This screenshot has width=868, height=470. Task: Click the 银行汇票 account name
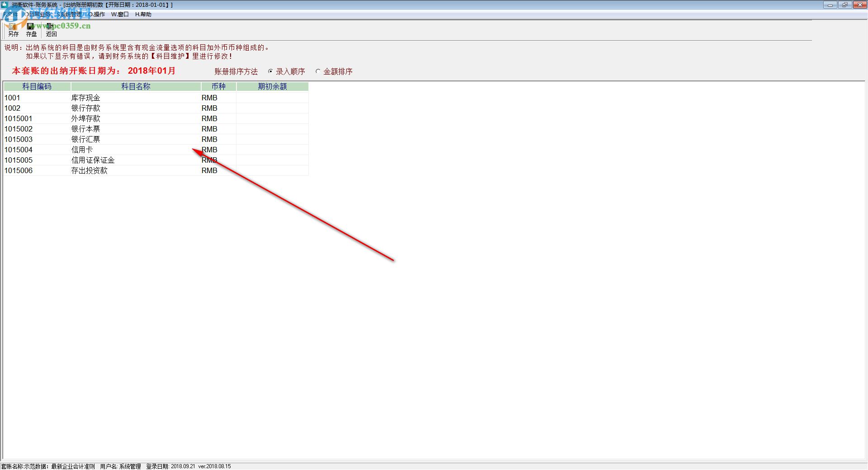pos(86,139)
